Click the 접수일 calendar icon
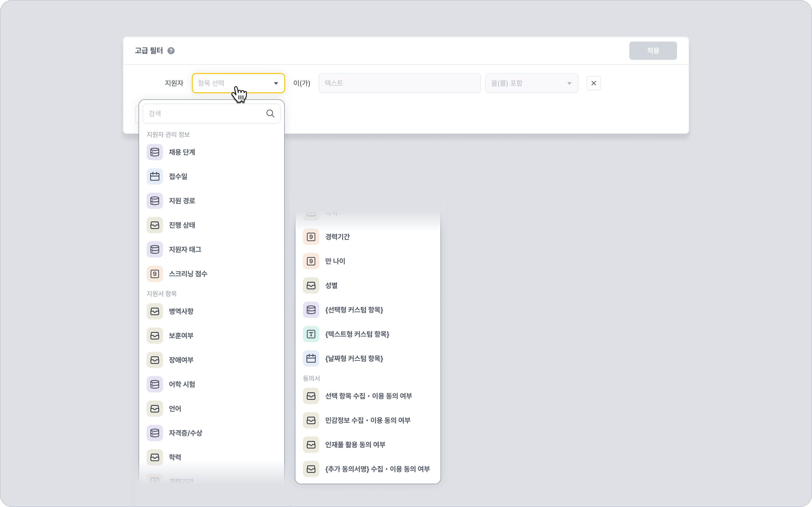This screenshot has height=507, width=812. 155,176
